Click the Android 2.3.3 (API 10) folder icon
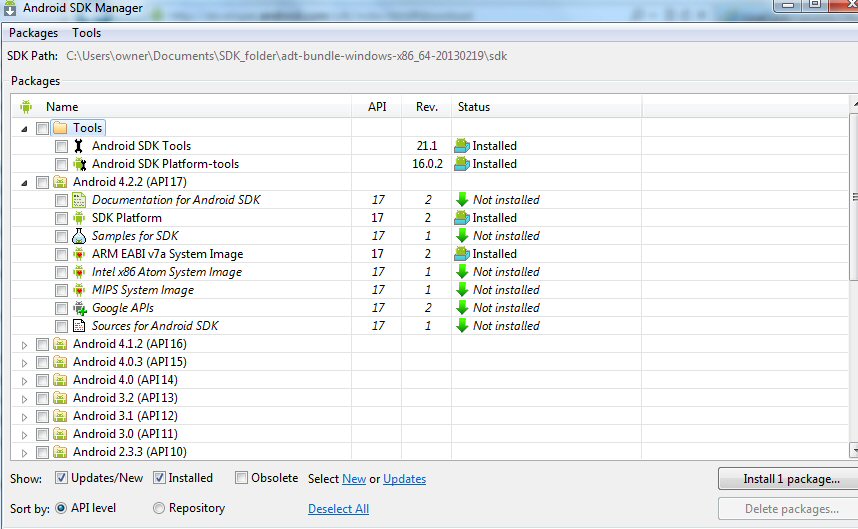This screenshot has height=529, width=858. (60, 452)
